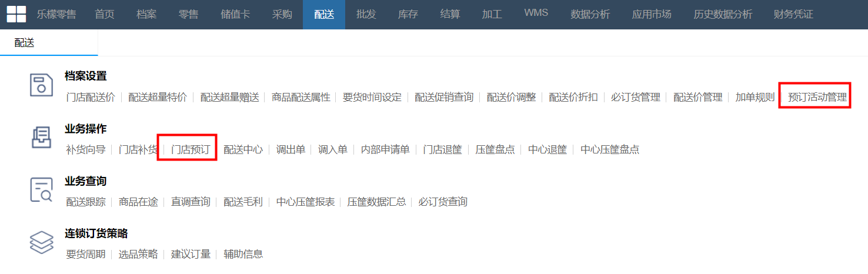Open 中心压筐报表 link

(x=305, y=202)
